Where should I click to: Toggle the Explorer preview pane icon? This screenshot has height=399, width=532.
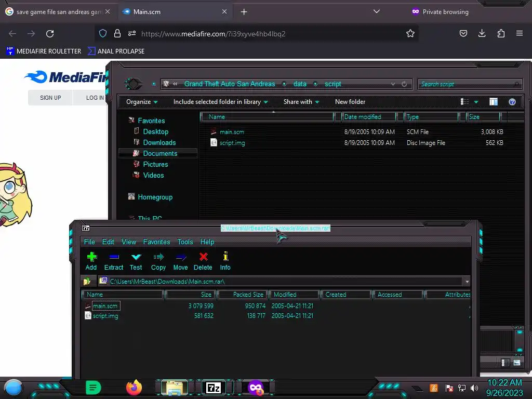[x=494, y=102]
